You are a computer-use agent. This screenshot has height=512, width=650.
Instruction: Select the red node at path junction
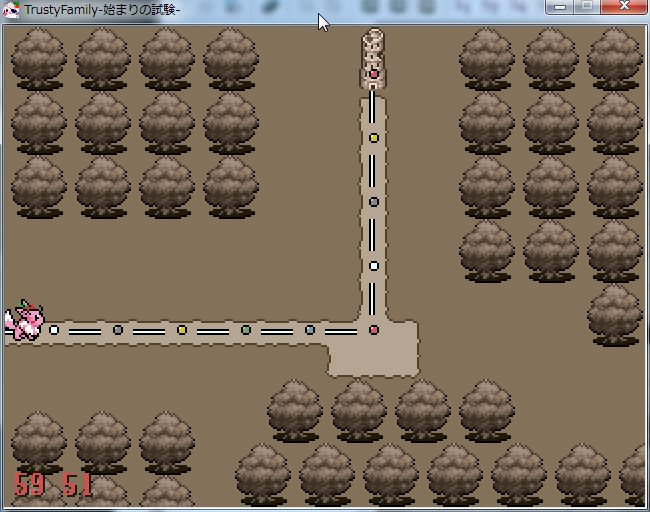374,330
